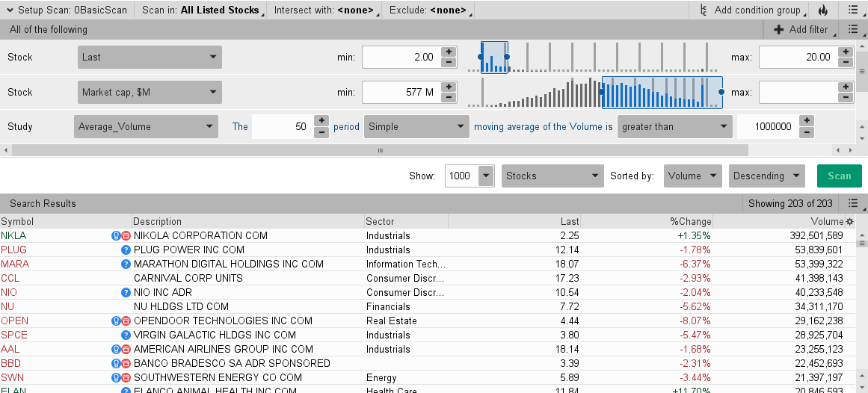Click the lightbulb icon in OPEN row
This screenshot has height=393, width=868.
pyautogui.click(x=116, y=321)
